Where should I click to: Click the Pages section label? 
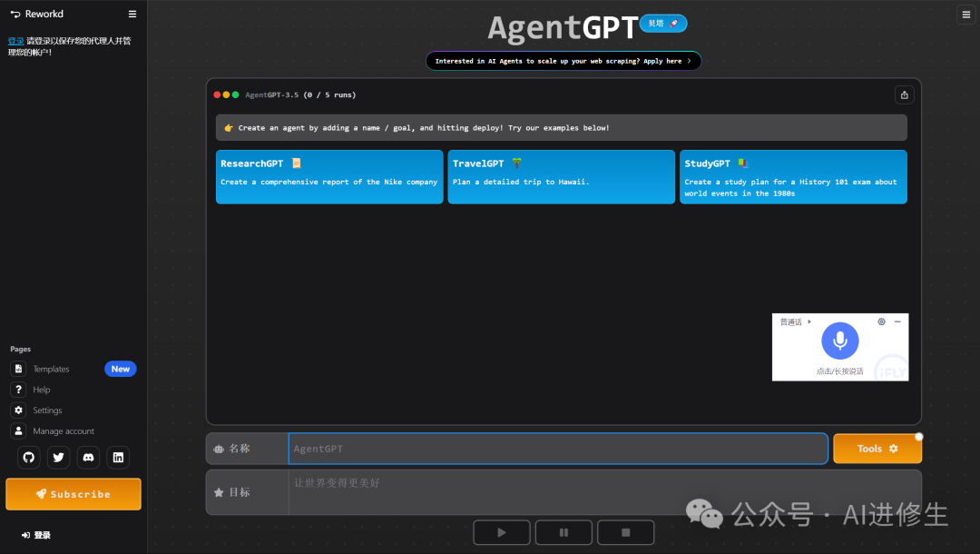(21, 349)
